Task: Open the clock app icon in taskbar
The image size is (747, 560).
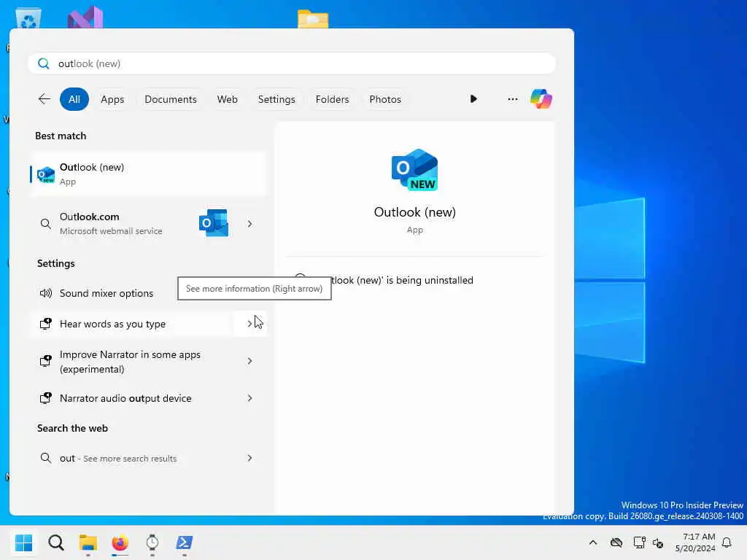Action: click(x=152, y=542)
